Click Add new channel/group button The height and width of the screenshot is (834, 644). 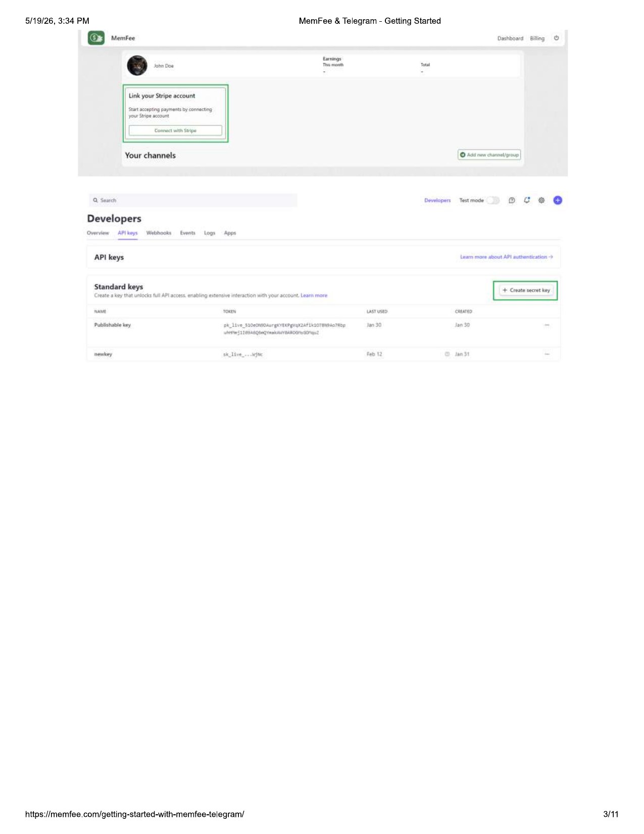point(489,155)
